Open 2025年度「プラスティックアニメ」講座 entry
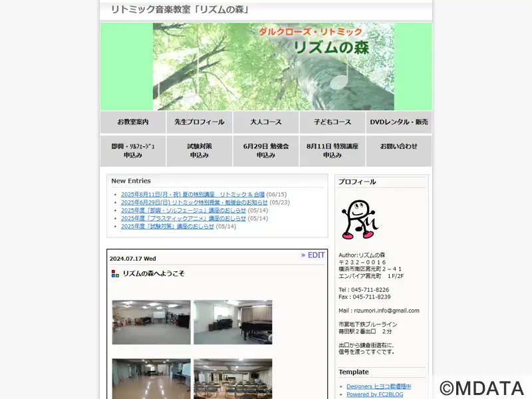The width and height of the screenshot is (532, 399). pos(184,219)
